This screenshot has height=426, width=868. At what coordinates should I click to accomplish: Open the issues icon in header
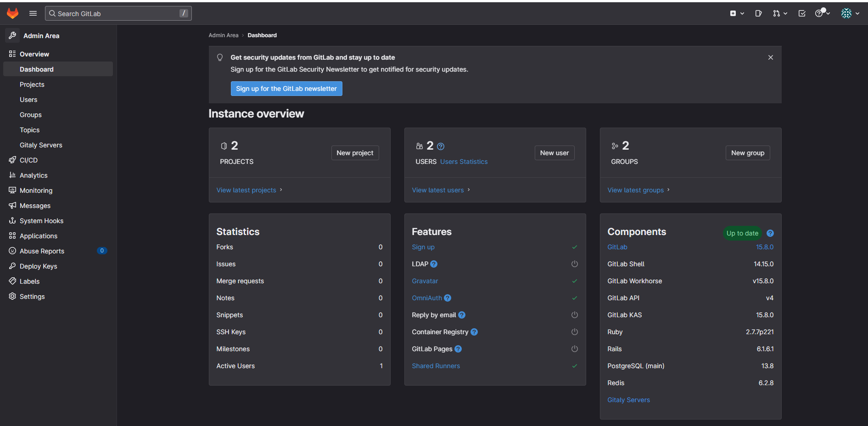tap(758, 13)
